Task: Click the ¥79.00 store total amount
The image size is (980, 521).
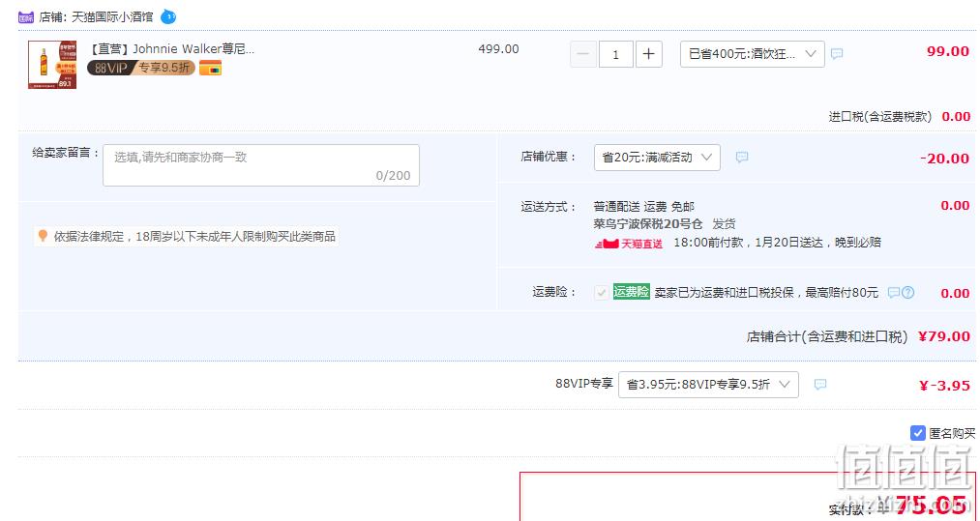Action: click(944, 336)
